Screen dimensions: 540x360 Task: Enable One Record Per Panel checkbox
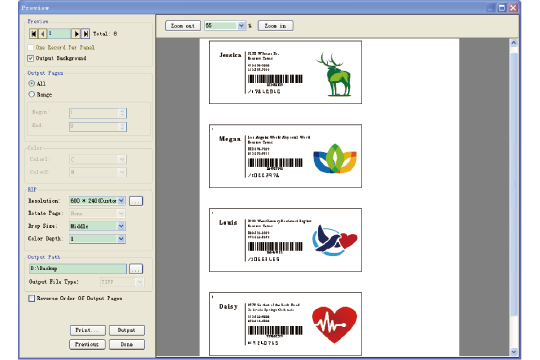point(31,48)
